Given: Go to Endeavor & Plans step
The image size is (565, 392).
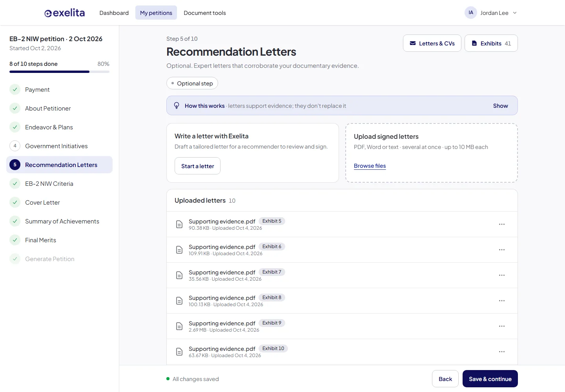Looking at the screenshot, I should tap(59, 127).
